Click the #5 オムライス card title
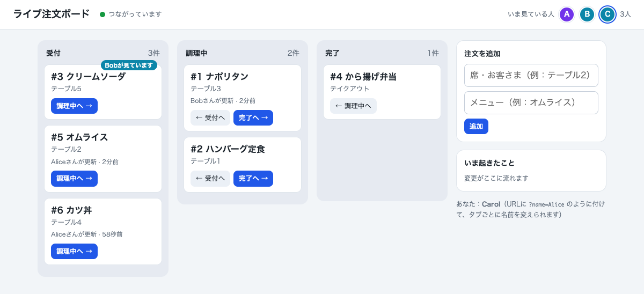Viewport: 644px width, 294px height. [79, 137]
